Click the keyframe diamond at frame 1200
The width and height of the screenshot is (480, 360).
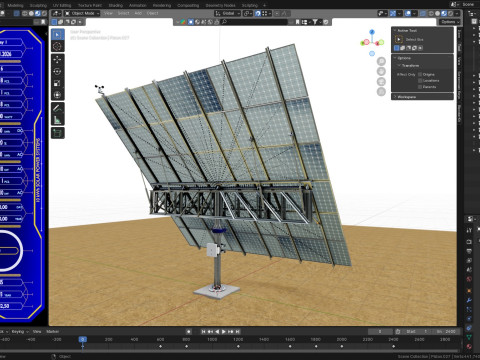coord(238,346)
